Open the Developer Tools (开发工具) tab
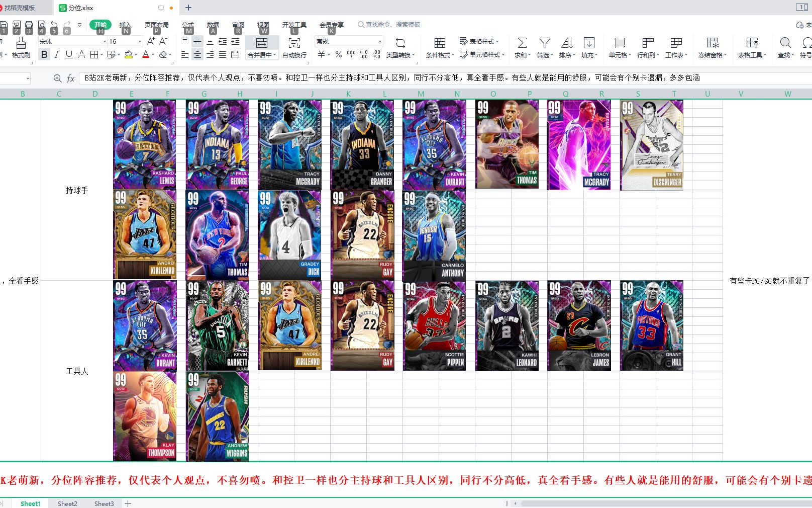The height and width of the screenshot is (508, 812). click(x=294, y=25)
